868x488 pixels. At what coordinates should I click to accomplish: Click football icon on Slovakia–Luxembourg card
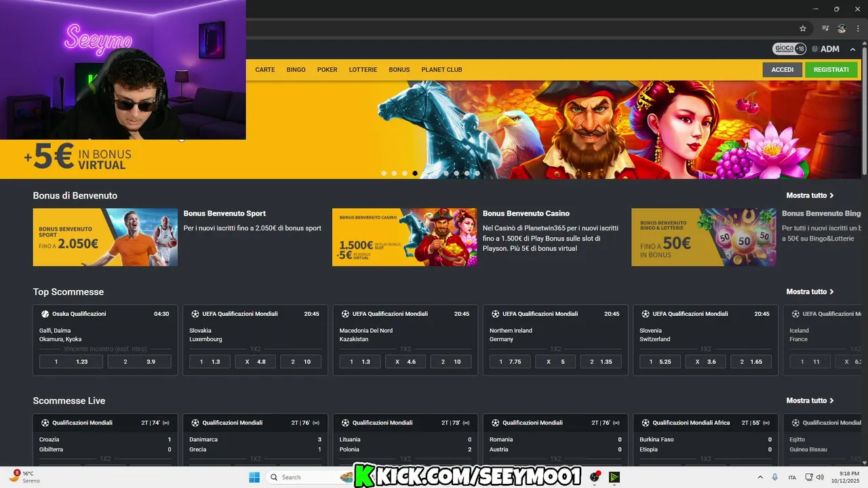pyautogui.click(x=195, y=314)
